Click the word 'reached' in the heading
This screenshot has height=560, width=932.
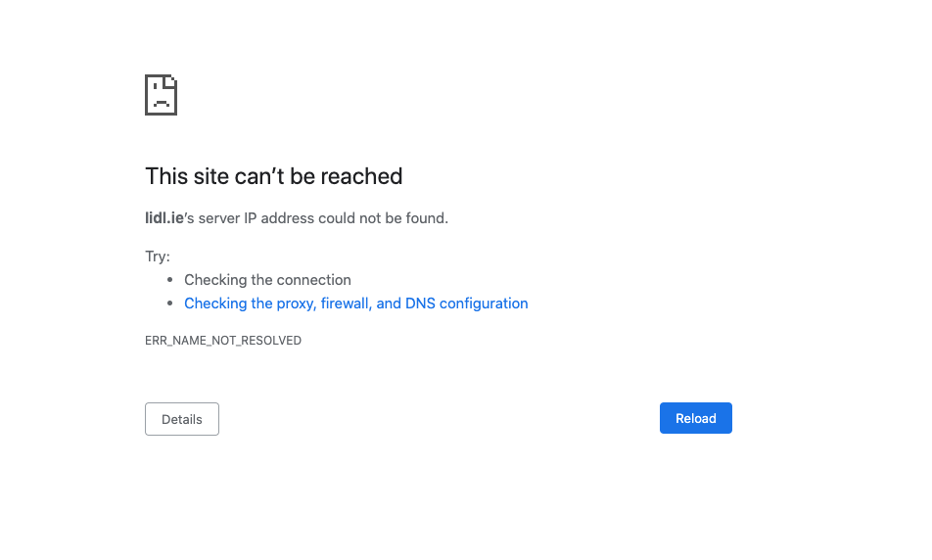point(361,176)
